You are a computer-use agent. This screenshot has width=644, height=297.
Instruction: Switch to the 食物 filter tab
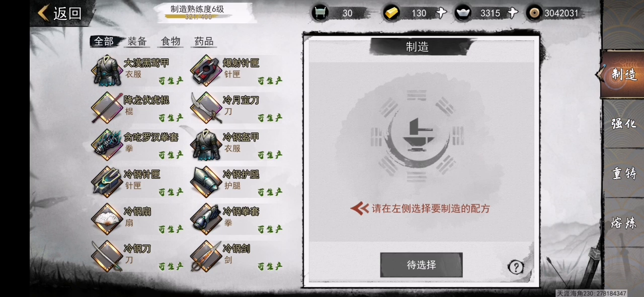171,41
